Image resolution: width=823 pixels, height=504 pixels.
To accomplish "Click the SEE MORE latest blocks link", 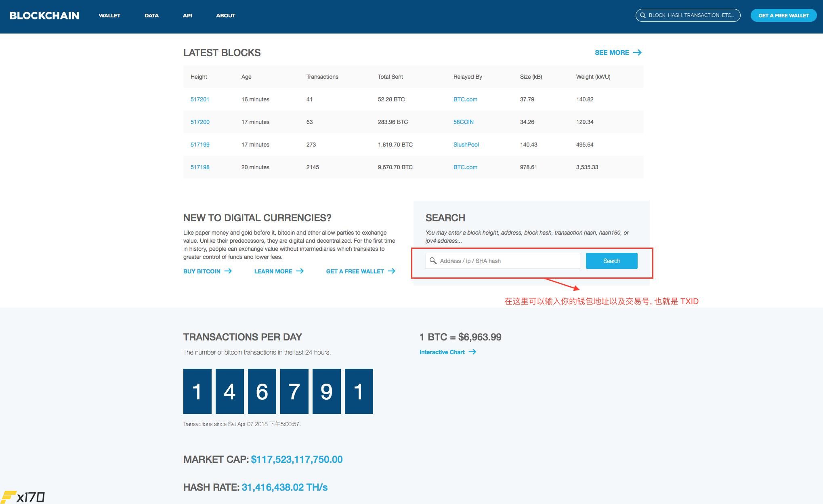I will 618,52.
